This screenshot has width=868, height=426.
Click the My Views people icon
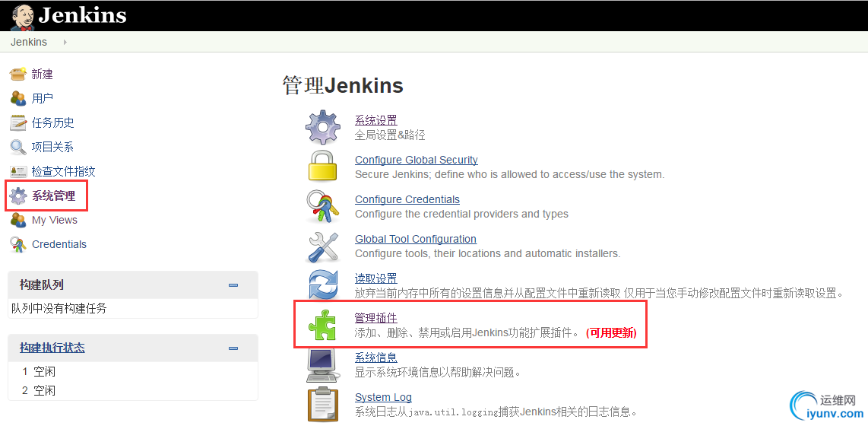pyautogui.click(x=18, y=220)
